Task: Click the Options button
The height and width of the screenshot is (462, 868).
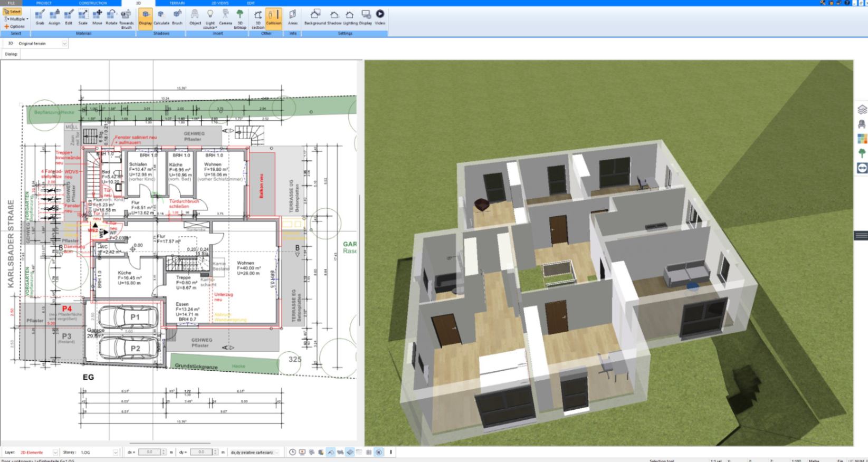Action: point(14,26)
